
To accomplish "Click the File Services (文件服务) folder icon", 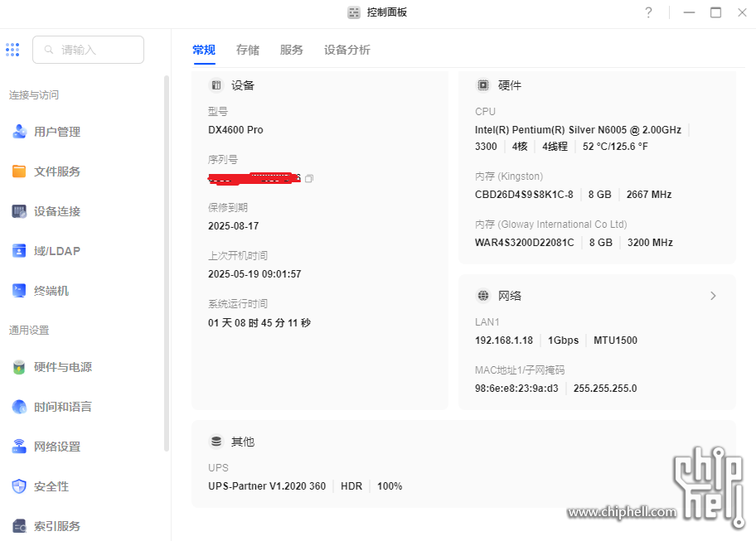I will [x=19, y=171].
